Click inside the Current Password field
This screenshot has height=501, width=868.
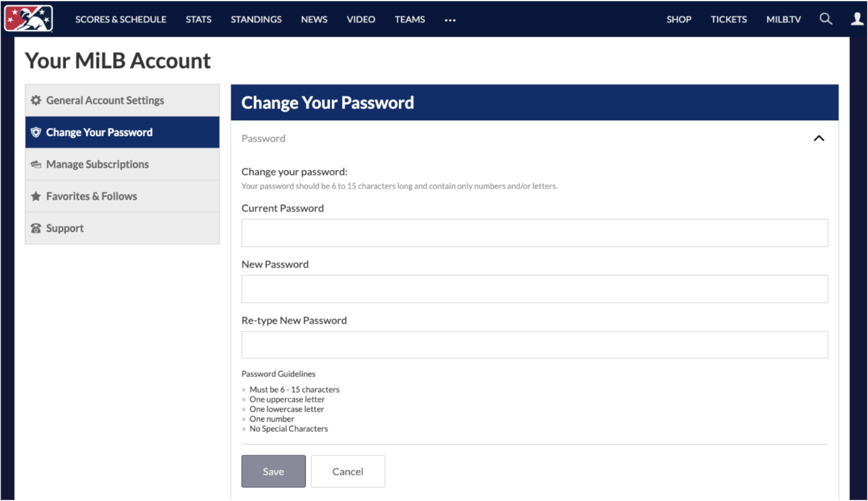[x=534, y=232]
